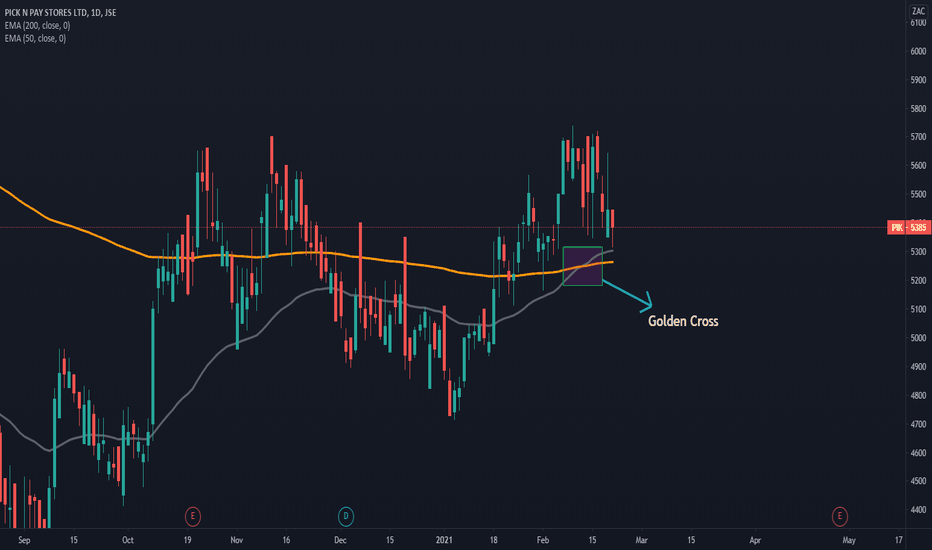This screenshot has height=550, width=932.
Task: Click the 18 date label on the time axis
Action: (x=493, y=540)
